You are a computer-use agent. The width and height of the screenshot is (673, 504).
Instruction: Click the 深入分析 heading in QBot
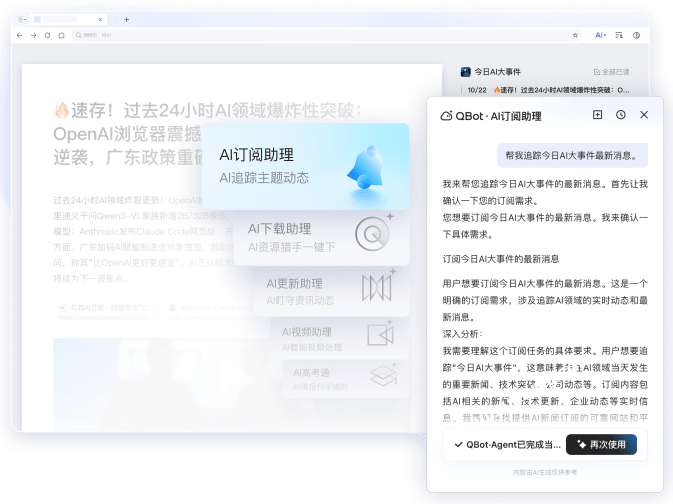pyautogui.click(x=462, y=334)
